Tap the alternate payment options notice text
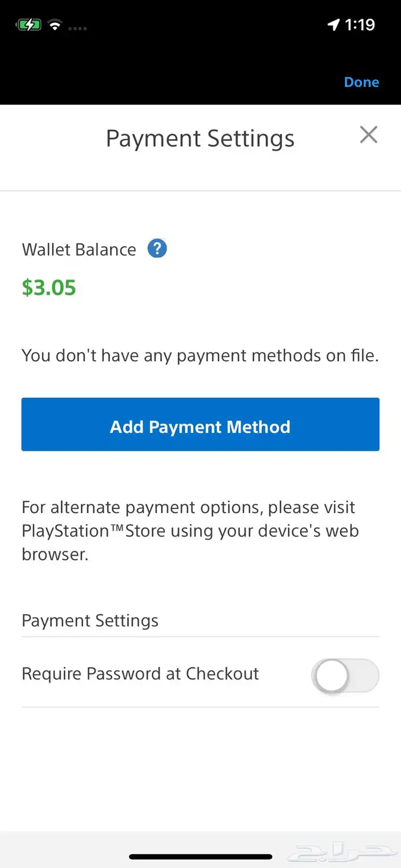Viewport: 401px width, 868px height. tap(190, 531)
